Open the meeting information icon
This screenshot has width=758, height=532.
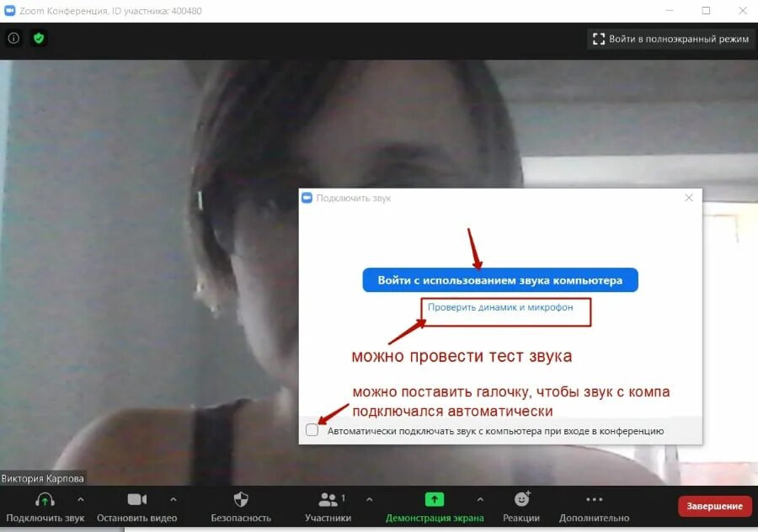tap(13, 38)
